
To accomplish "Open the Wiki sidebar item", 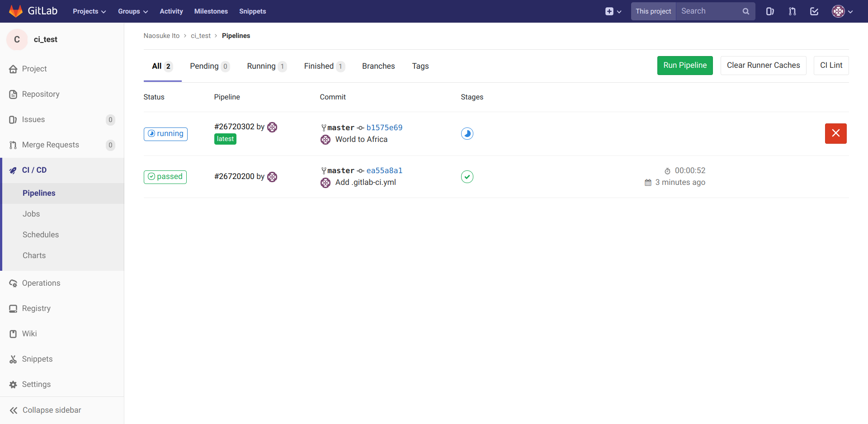I will tap(62, 334).
